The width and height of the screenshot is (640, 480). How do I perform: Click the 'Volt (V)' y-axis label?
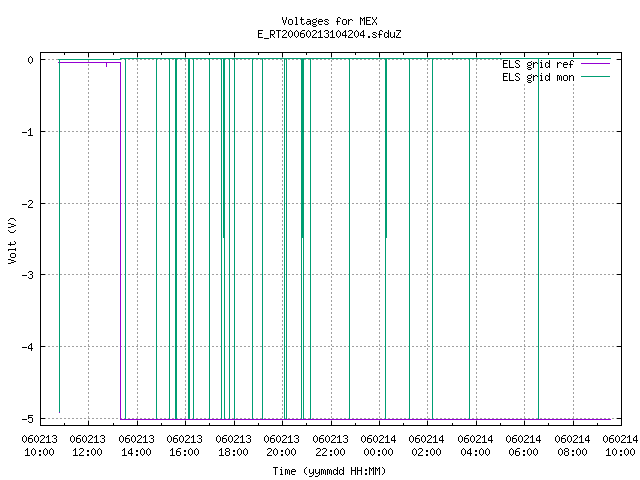[x=12, y=240]
